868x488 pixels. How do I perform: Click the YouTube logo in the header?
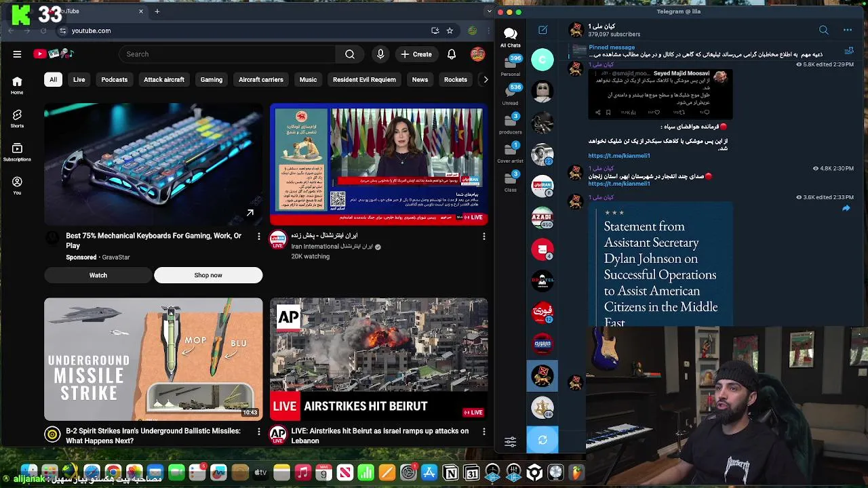[x=53, y=54]
